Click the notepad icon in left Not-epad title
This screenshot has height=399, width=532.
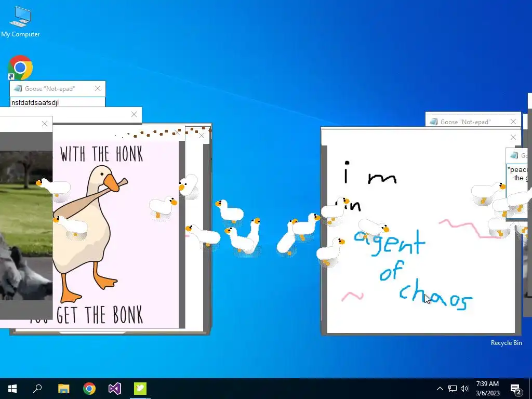pos(18,89)
